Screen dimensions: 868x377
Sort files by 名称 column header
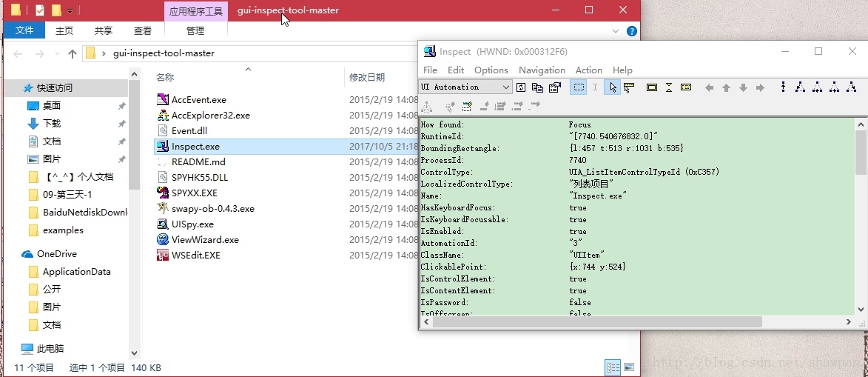coord(165,78)
